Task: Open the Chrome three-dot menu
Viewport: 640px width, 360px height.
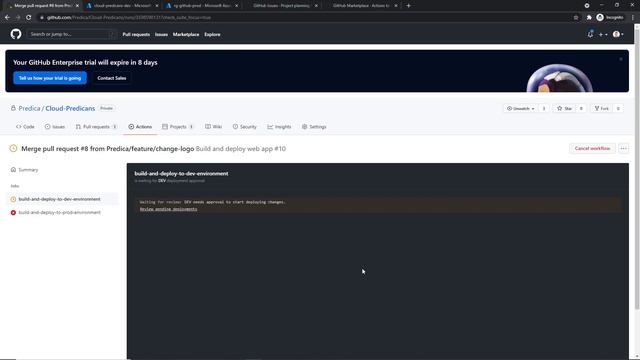Action: 633,18
